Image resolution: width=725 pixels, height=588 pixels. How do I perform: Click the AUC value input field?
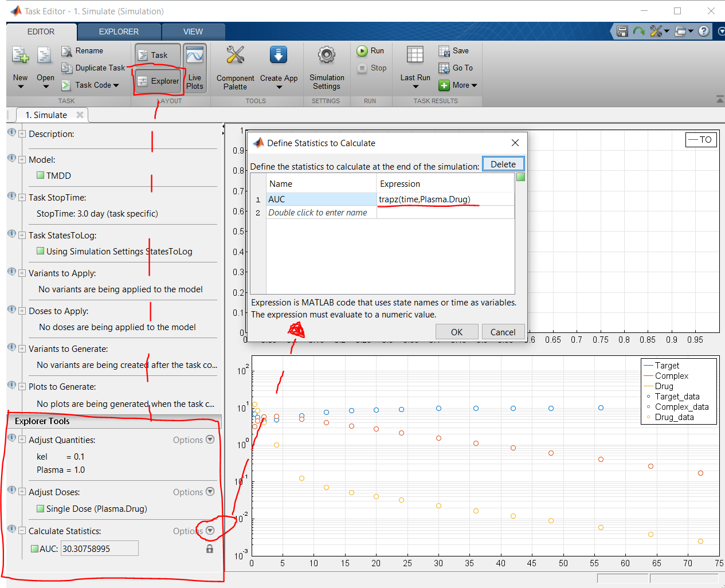[x=99, y=549]
